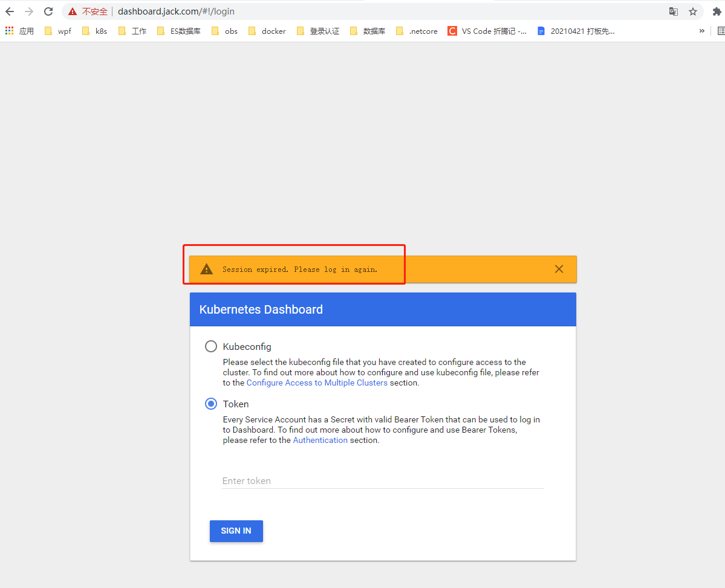Dismiss the session expired warning banner

pyautogui.click(x=559, y=269)
